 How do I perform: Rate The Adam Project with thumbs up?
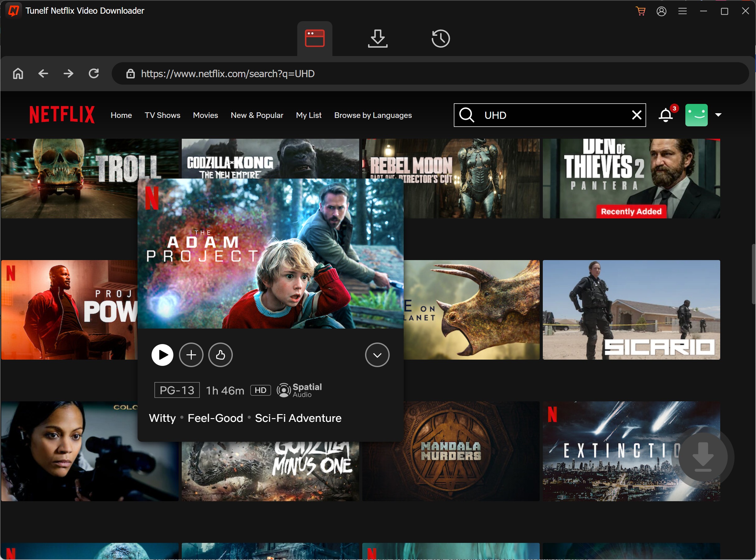point(220,355)
